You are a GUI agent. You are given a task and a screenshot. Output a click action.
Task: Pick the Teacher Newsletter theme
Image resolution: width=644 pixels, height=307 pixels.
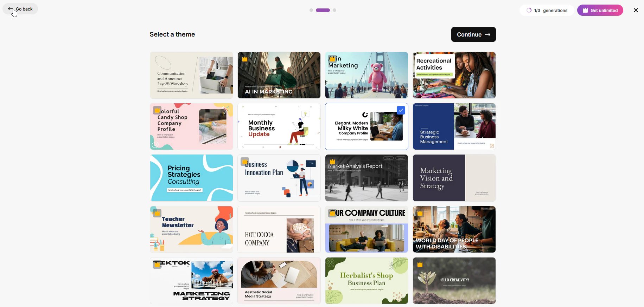point(191,229)
